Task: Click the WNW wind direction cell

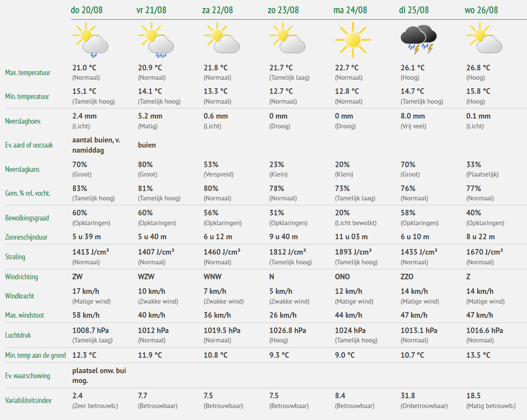Action: coord(212,277)
